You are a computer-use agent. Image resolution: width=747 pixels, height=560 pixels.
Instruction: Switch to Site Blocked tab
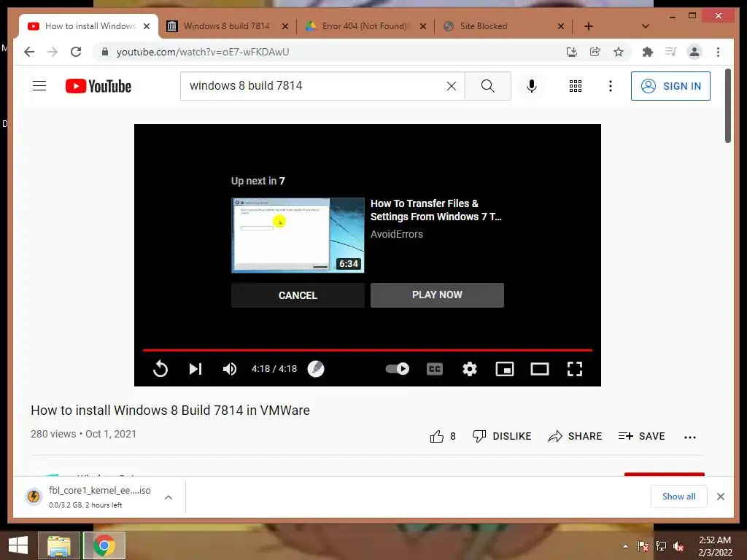click(484, 26)
